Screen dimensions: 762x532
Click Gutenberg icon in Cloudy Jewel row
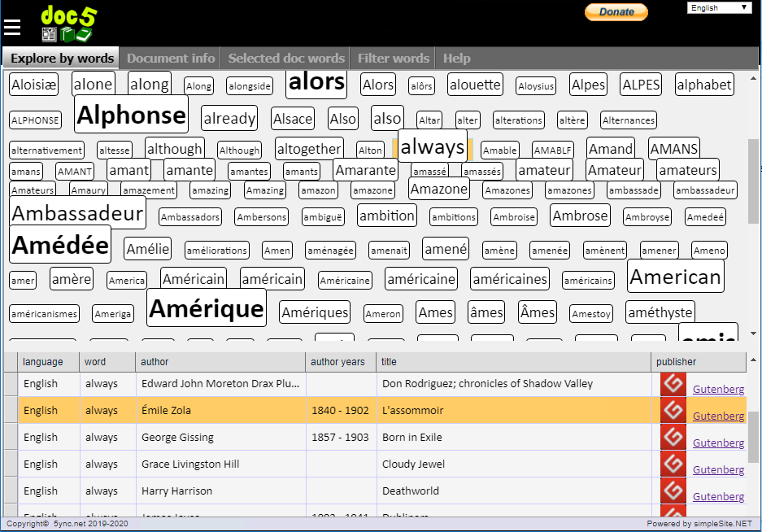673,464
